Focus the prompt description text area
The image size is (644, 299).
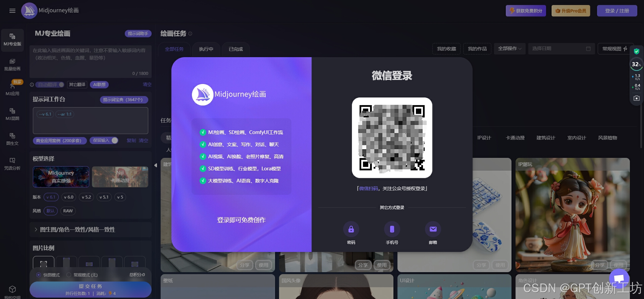coord(91,61)
